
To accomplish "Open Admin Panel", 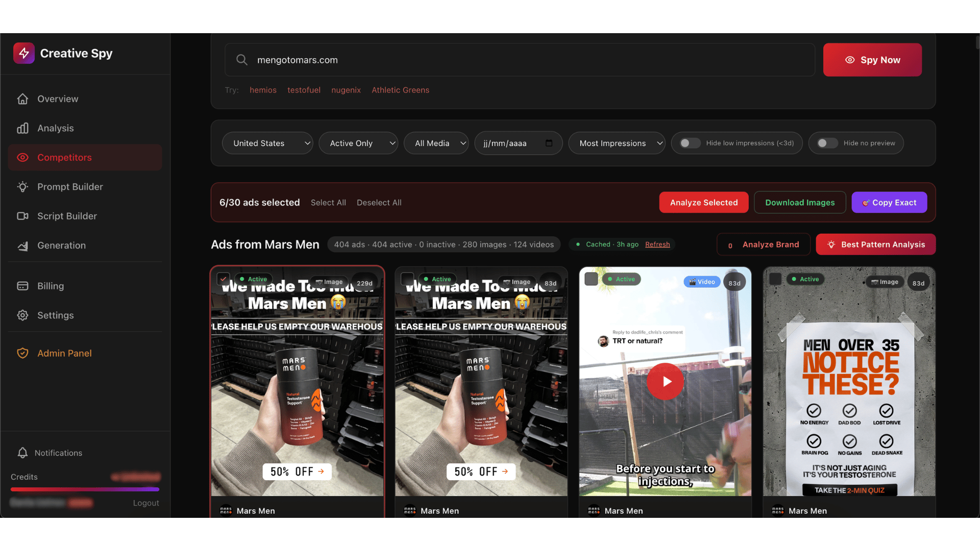I will click(85, 353).
